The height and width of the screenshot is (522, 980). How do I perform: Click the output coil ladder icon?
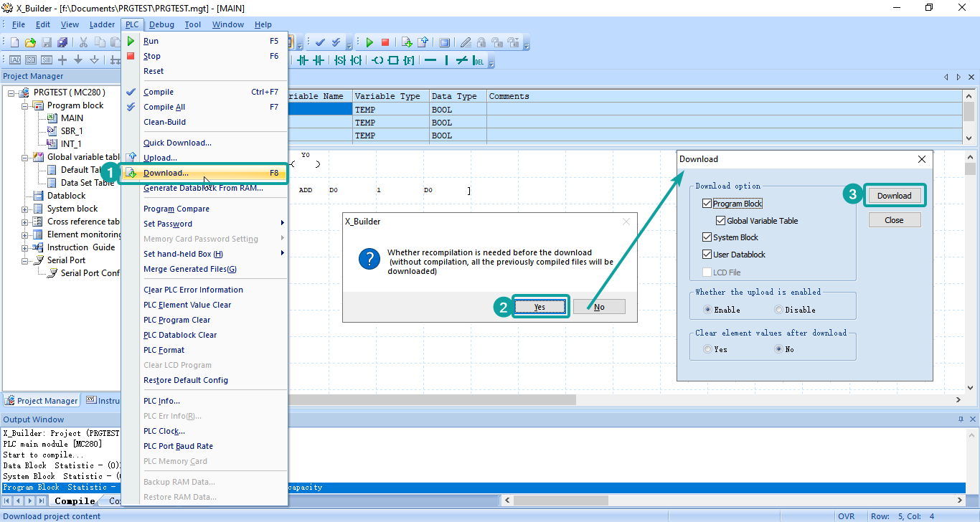coord(377,60)
